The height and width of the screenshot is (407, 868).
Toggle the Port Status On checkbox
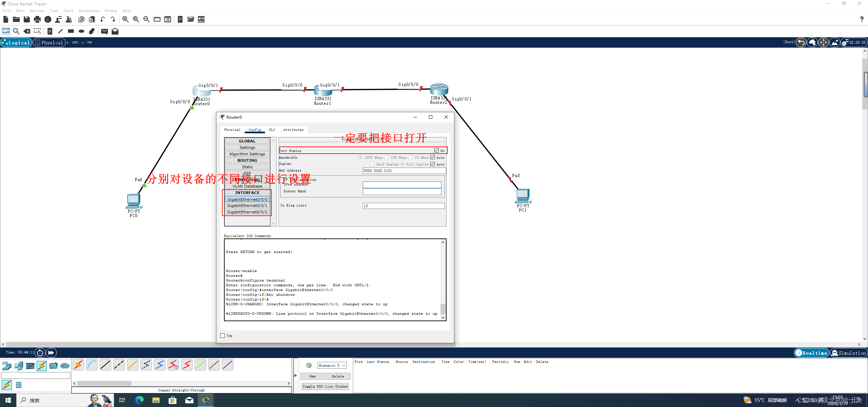pyautogui.click(x=436, y=151)
